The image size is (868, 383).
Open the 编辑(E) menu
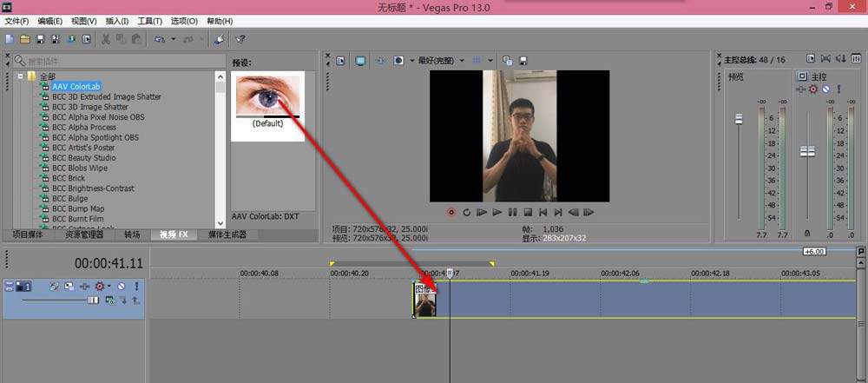49,21
